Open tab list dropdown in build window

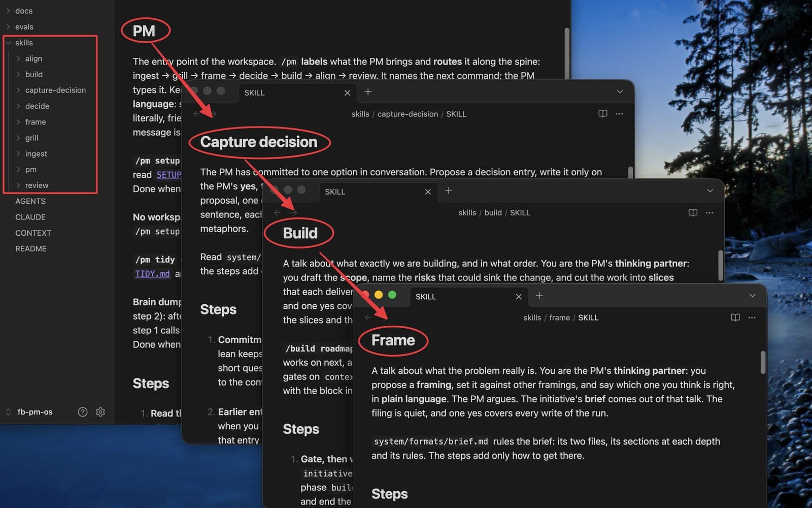click(x=710, y=191)
